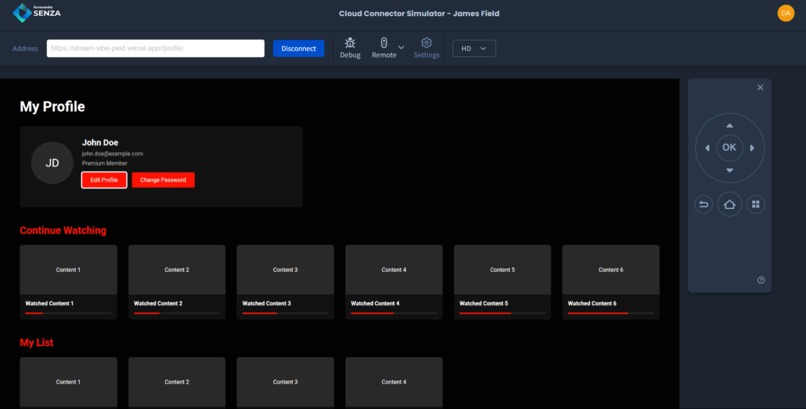Open Continue Watching Content 2 thumbnail

177,270
